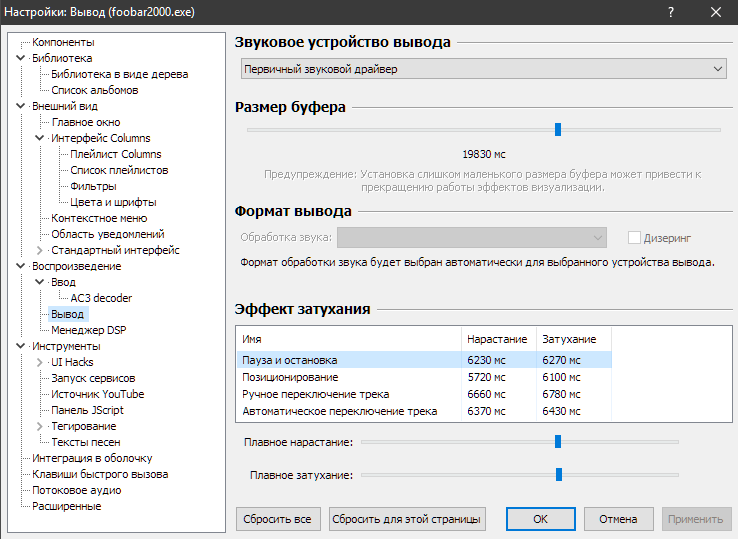Expand the Тегирование tree node
This screenshot has width=738, height=539.
click(x=40, y=426)
